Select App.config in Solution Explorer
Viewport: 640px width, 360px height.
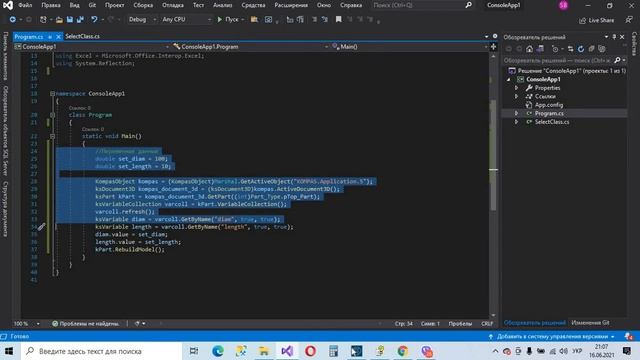(x=549, y=105)
